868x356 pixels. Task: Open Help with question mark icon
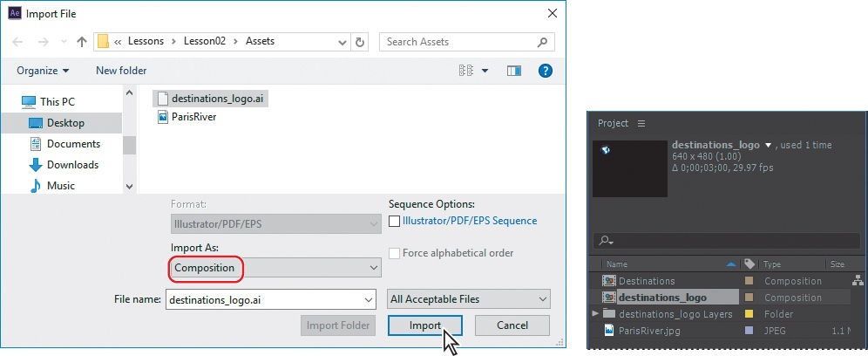tap(546, 71)
